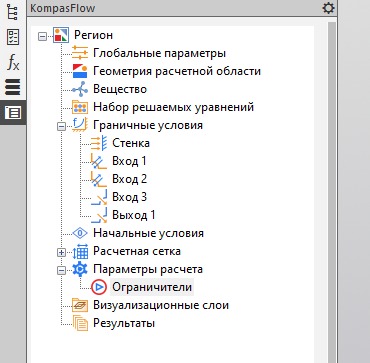Click the Визуализационные слои folder icon
The image size is (370, 363).
(80, 305)
